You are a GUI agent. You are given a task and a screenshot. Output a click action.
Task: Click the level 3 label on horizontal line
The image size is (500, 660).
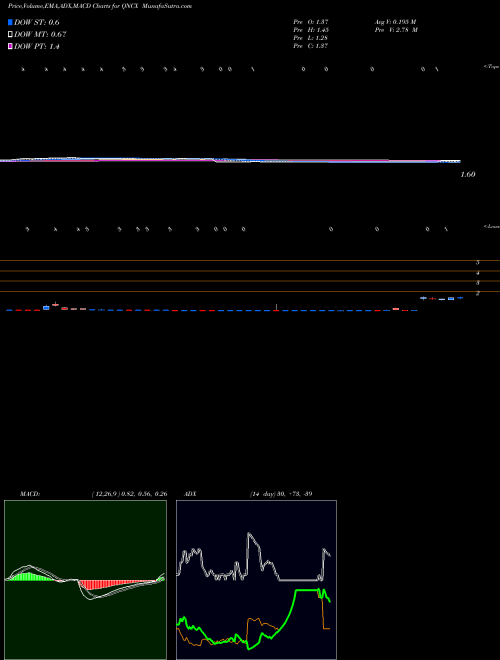coord(478,283)
